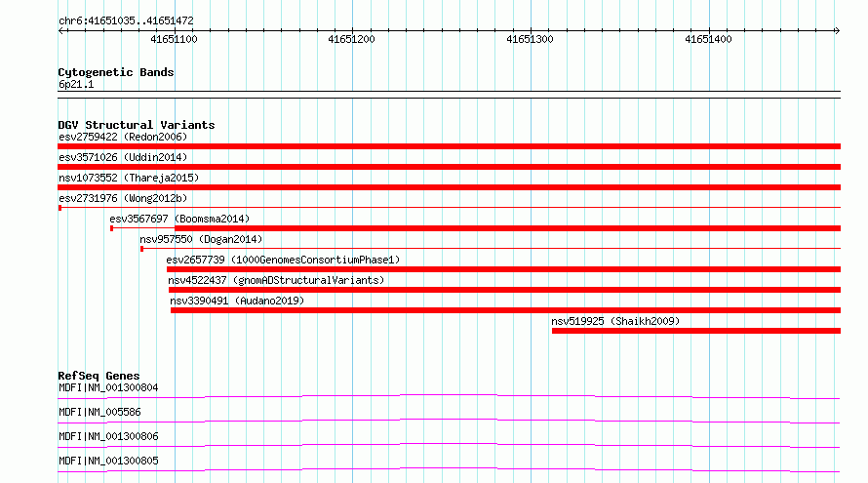
Task: Select the red bar under nsv4522437
Action: point(505,290)
